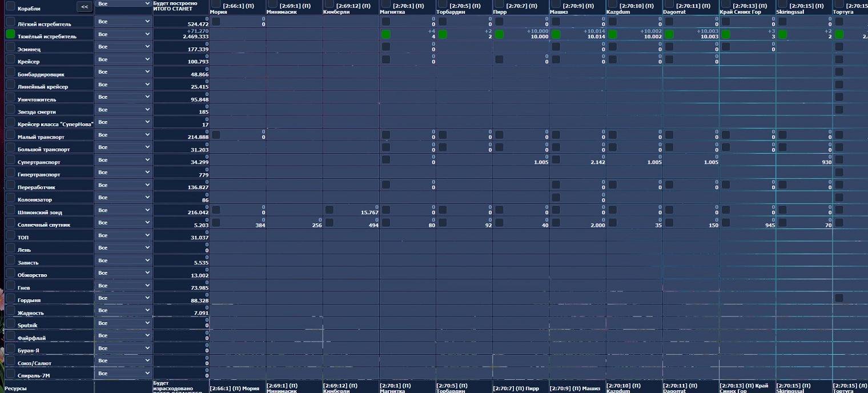The width and height of the screenshot is (868, 393).
Task: Tick Шпионский зонд checkbox in Кимберли column
Action: pyautogui.click(x=329, y=210)
